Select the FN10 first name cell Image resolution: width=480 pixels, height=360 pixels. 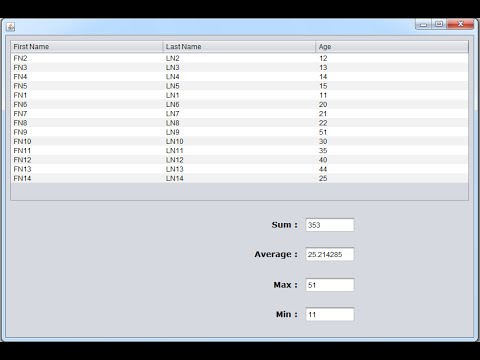[87, 142]
